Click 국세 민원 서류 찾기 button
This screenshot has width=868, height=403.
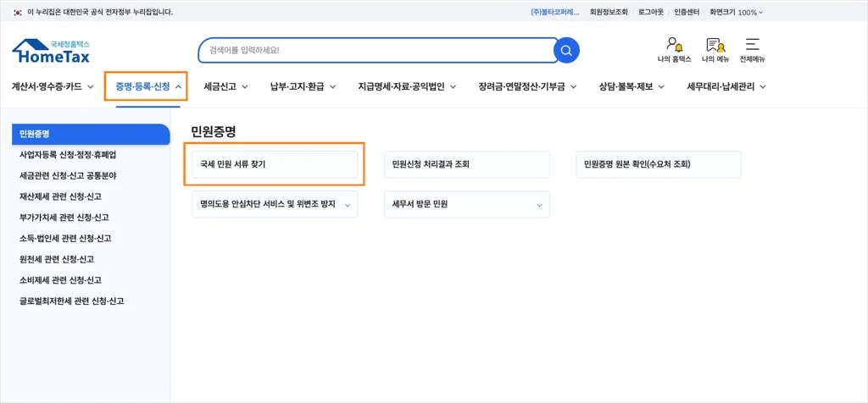click(275, 164)
